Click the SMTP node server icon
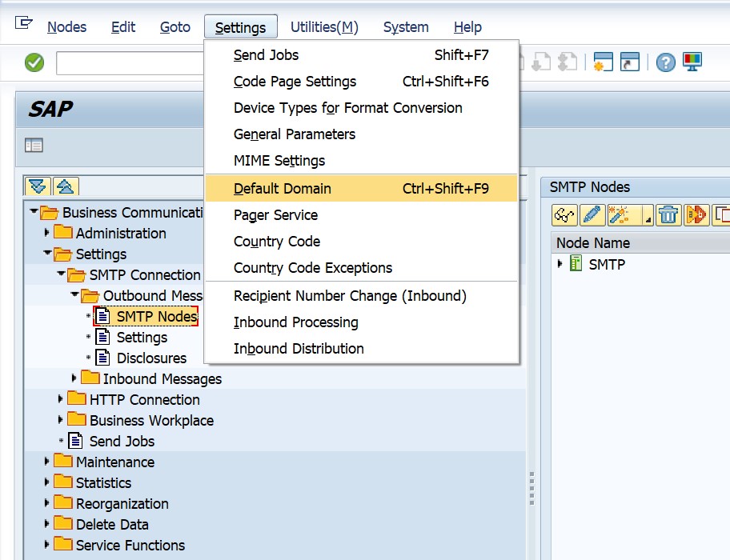730x560 pixels. [576, 264]
